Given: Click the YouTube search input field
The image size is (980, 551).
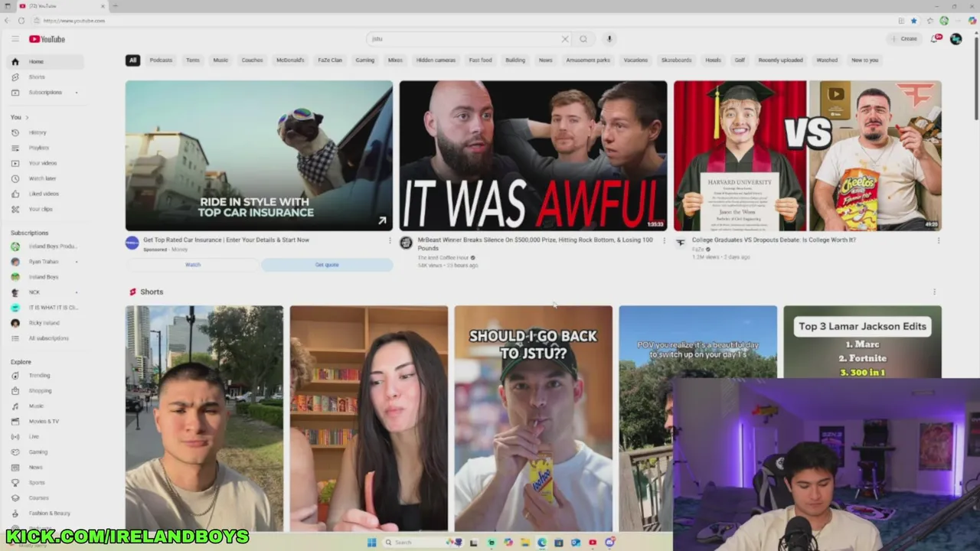Looking at the screenshot, I should [463, 39].
